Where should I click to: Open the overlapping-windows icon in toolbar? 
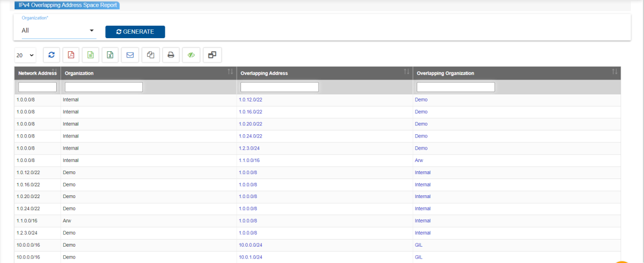212,55
